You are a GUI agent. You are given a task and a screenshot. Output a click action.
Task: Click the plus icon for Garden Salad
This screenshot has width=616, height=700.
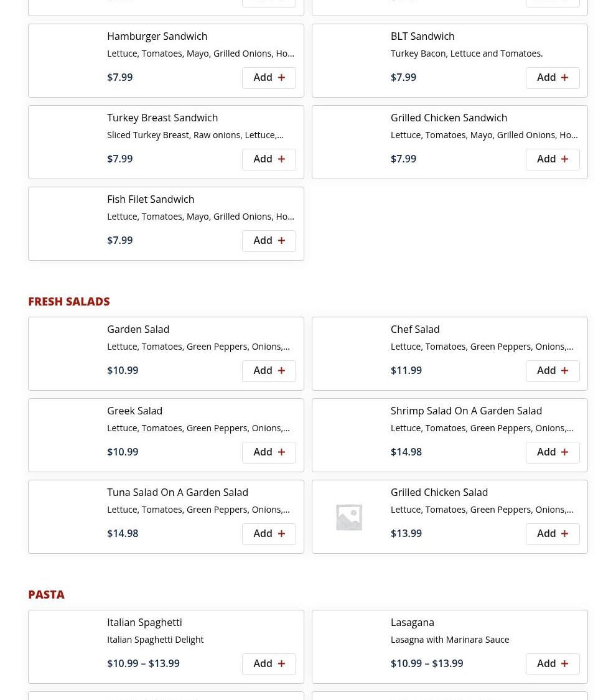click(281, 371)
